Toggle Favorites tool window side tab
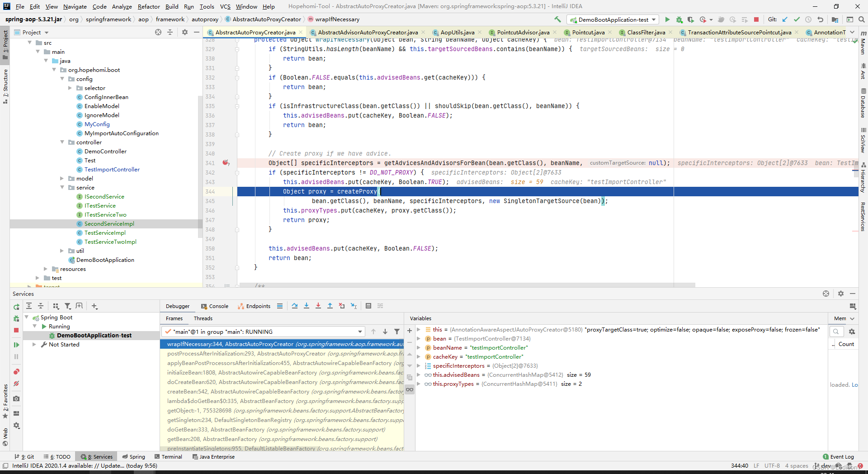 click(5, 401)
